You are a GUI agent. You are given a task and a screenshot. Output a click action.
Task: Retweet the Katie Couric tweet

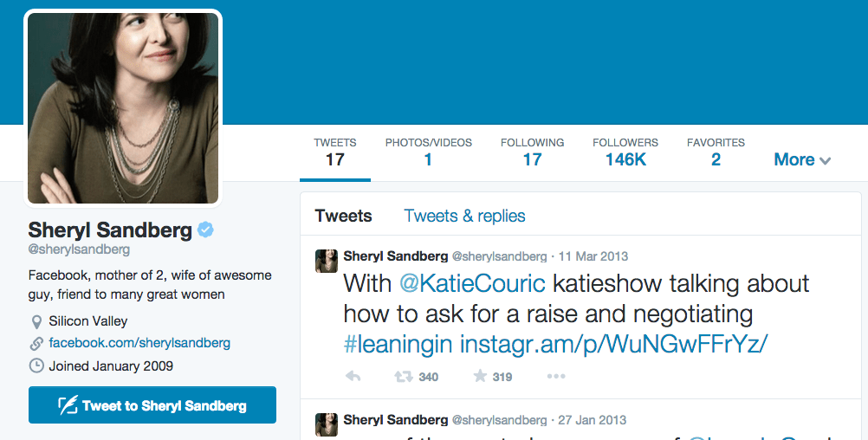click(403, 377)
